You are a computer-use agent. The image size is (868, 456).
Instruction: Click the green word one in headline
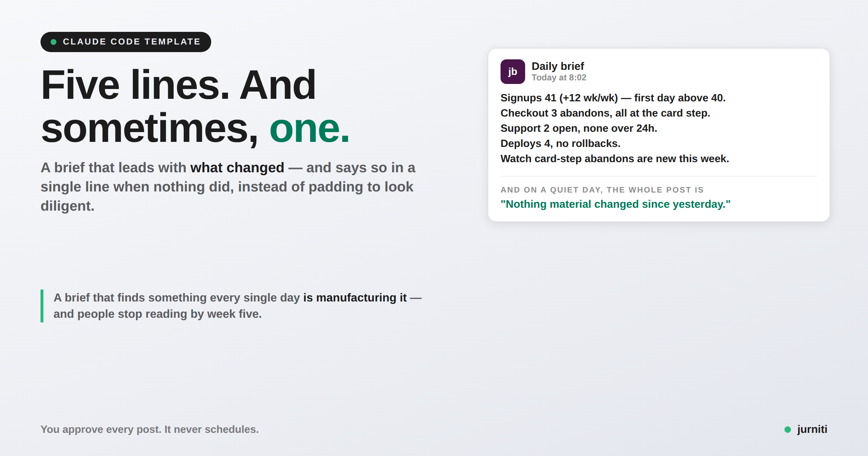tap(310, 128)
